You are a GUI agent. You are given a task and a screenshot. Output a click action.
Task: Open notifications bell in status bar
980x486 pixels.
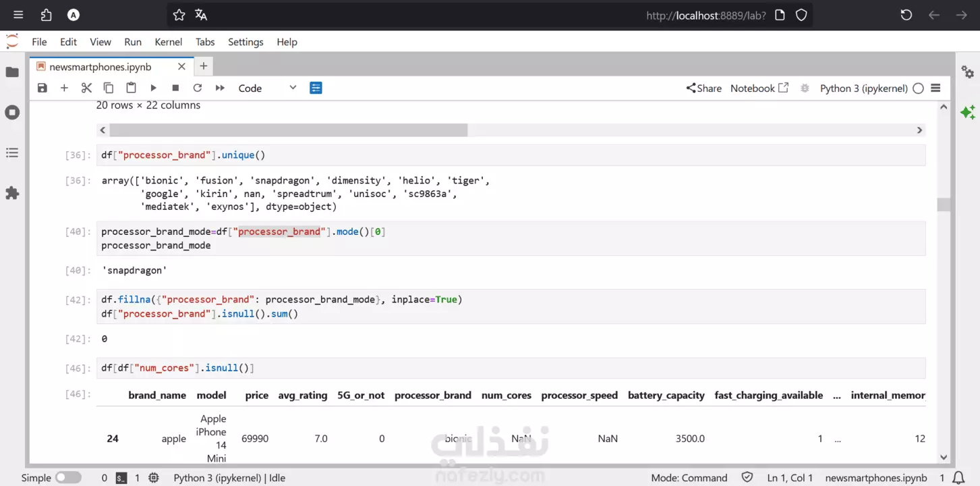(x=958, y=478)
